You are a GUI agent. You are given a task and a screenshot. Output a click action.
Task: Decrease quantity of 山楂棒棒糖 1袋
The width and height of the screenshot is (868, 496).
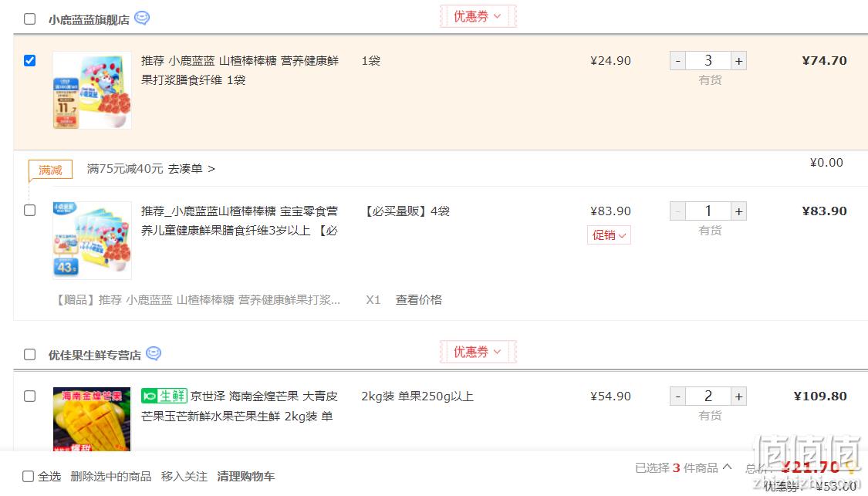677,61
